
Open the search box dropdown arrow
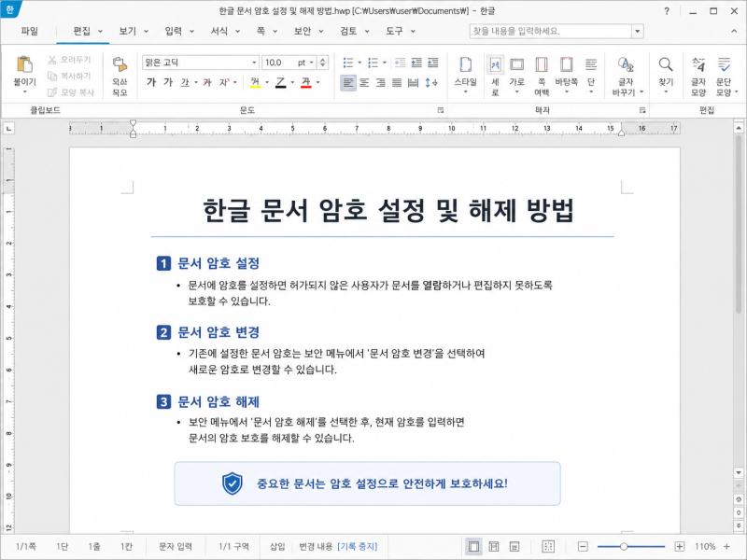click(x=638, y=32)
